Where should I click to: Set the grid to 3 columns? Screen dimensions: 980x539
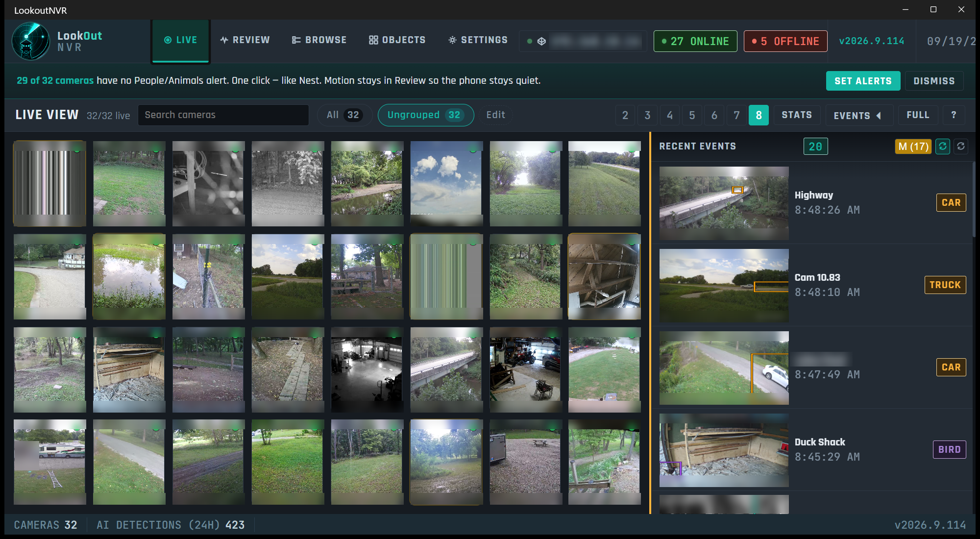647,115
